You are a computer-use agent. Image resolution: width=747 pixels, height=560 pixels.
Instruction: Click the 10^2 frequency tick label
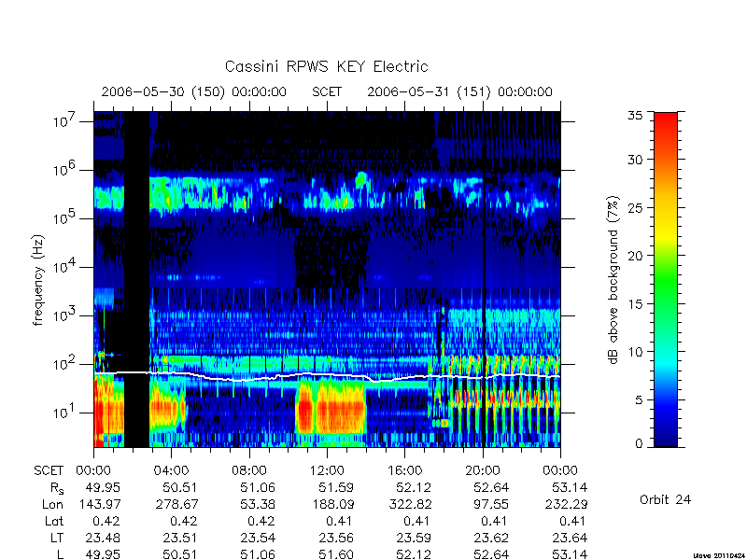(x=65, y=363)
